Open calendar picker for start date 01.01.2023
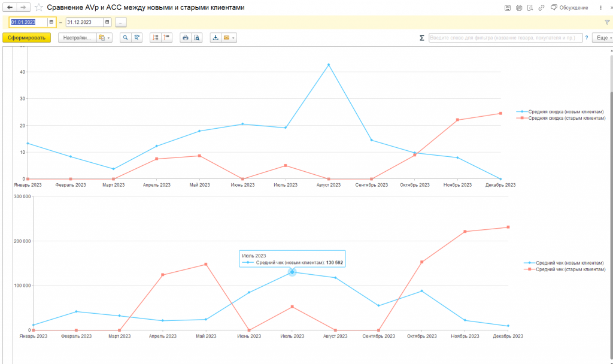This screenshot has width=613, height=364. (x=51, y=22)
